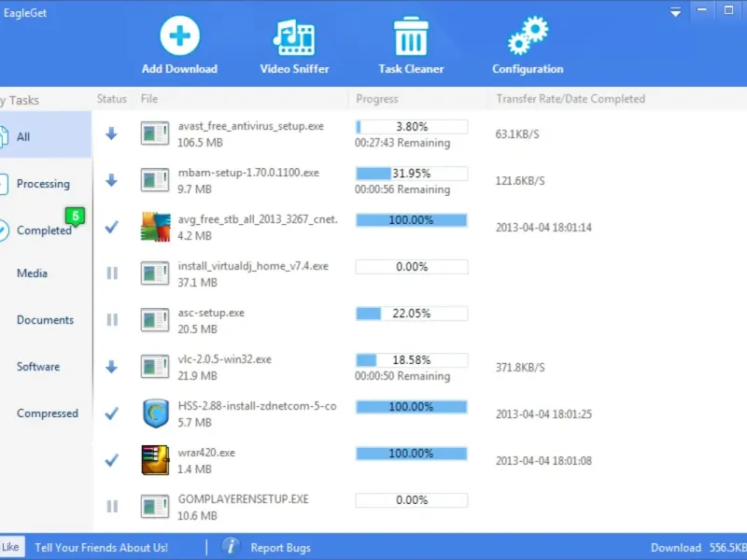Viewport: 747px width, 560px height.
Task: Click the 00:27:43 Remaining text
Action: click(402, 143)
